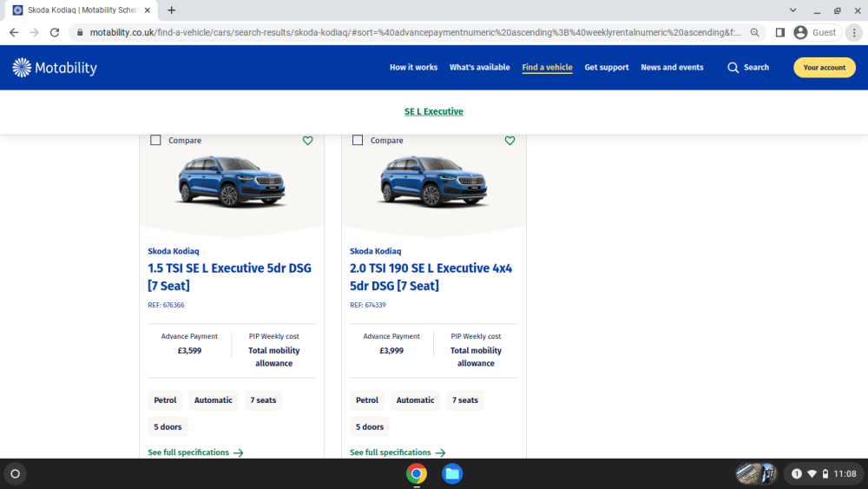The width and height of the screenshot is (868, 489).
Task: Open Files app in the shelf
Action: [x=452, y=474]
